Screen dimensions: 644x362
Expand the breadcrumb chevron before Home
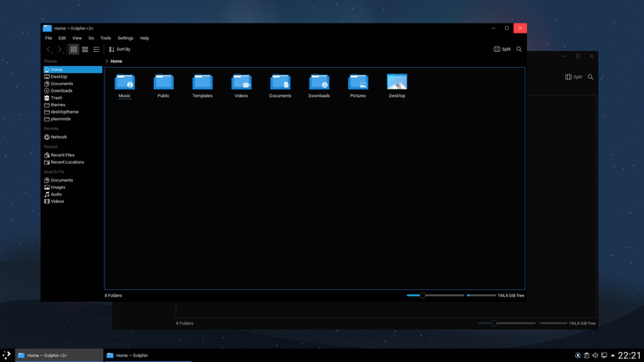point(107,61)
